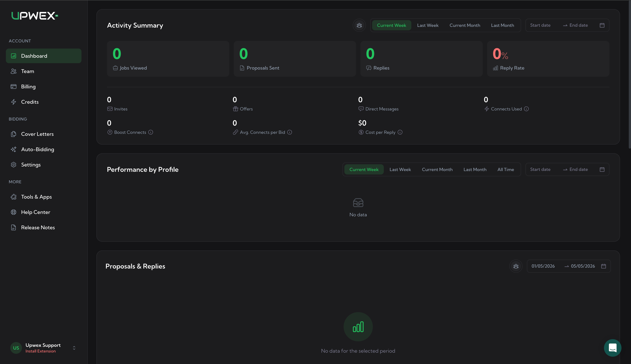631x364 pixels.
Task: Expand the Upwex Support account menu
Action: click(74, 348)
